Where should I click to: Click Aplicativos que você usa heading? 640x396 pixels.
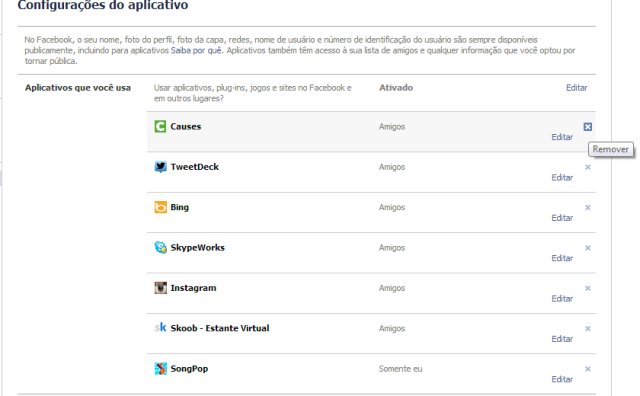(78, 88)
